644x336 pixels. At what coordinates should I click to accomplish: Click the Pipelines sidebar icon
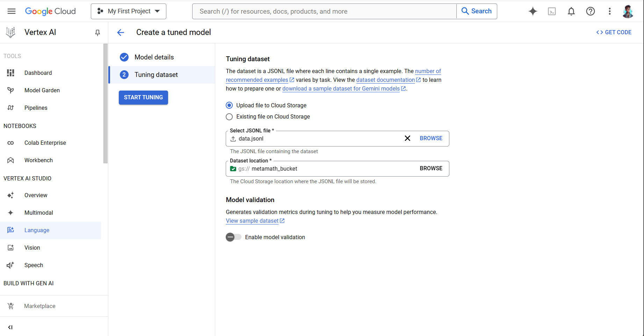[10, 108]
